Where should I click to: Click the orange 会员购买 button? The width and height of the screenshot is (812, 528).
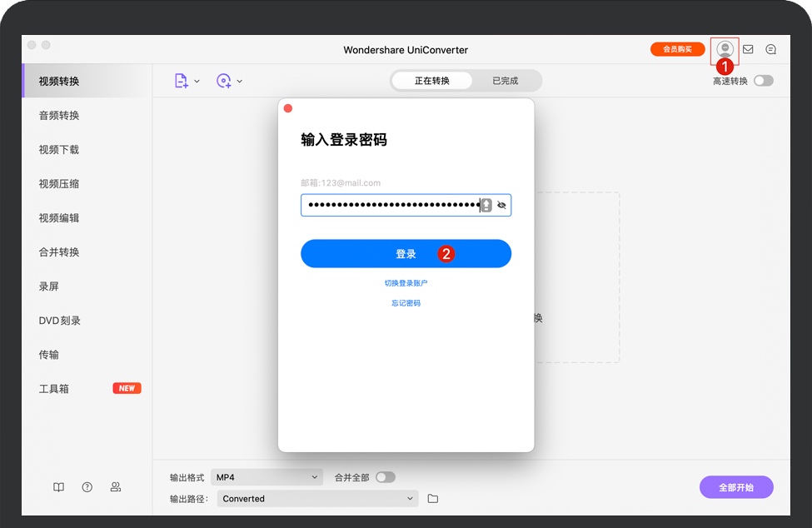(x=677, y=49)
